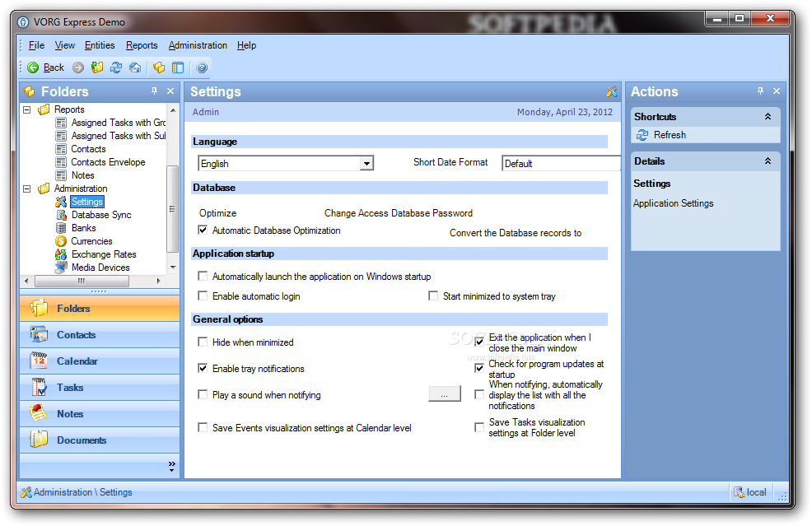Open the Short Date Format combo box

[x=562, y=164]
